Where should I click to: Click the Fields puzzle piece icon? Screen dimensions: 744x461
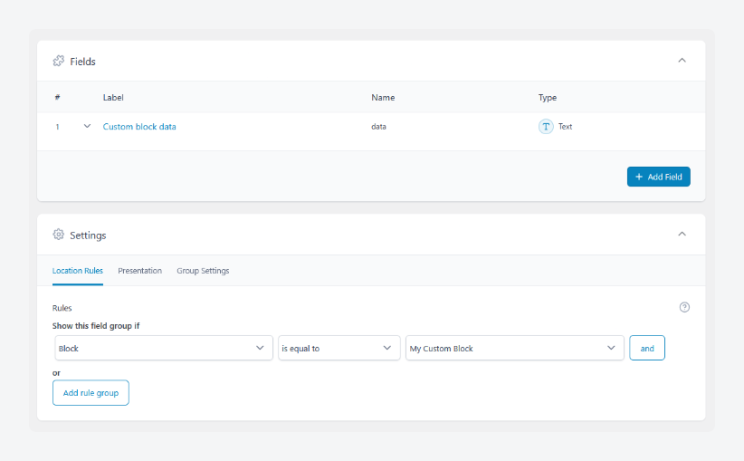pos(58,61)
